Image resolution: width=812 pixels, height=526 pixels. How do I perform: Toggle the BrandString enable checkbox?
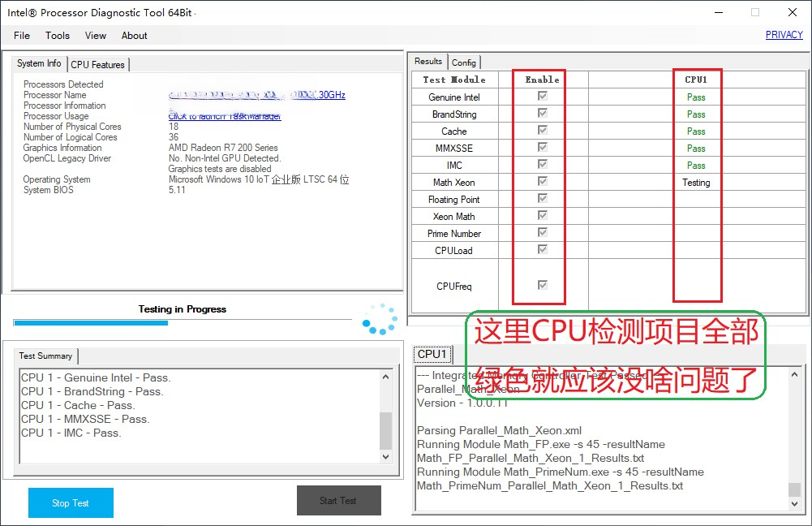tap(542, 113)
